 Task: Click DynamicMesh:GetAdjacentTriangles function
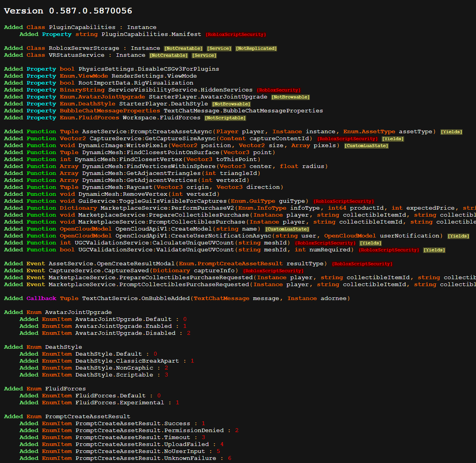pos(142,173)
